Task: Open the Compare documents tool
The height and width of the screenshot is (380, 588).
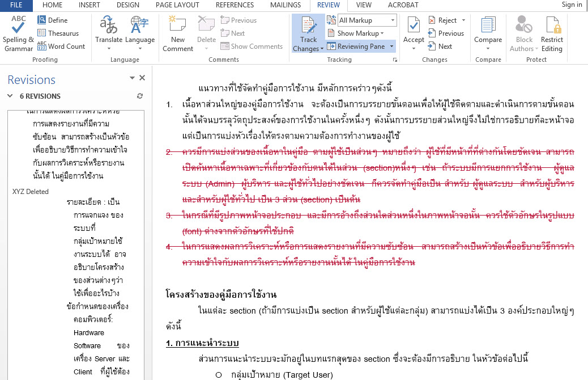Action: [x=488, y=33]
